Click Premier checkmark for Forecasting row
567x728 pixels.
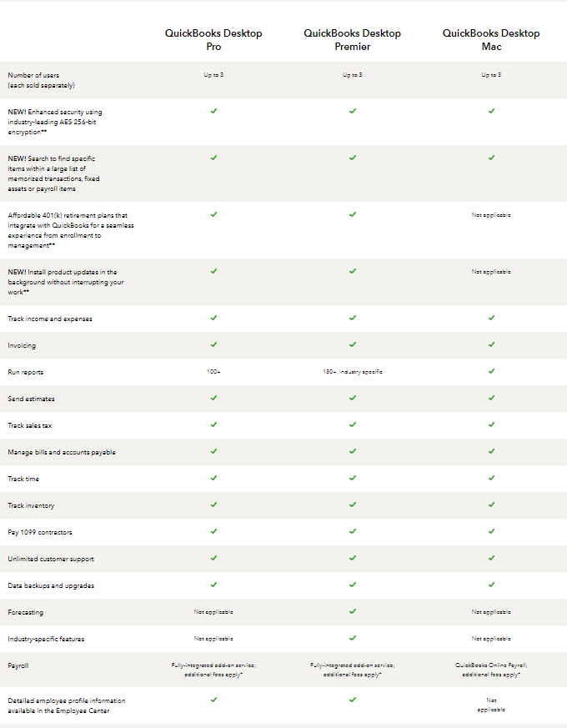pos(353,611)
